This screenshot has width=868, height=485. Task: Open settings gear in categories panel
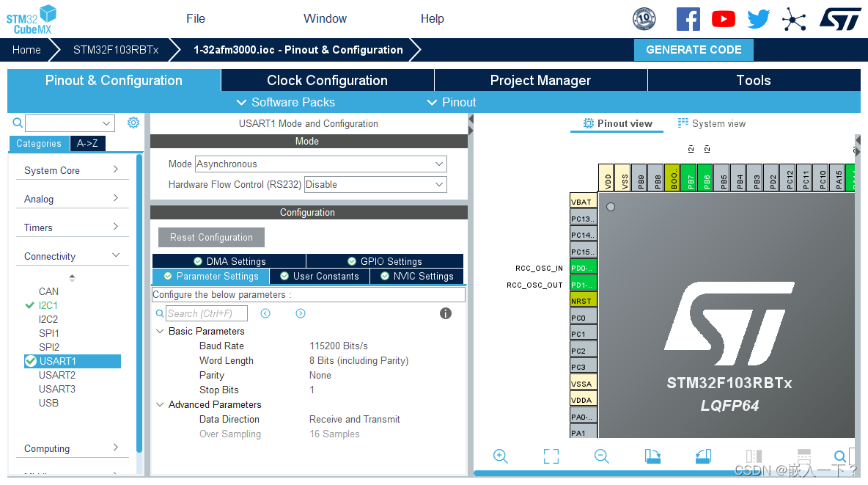click(x=133, y=123)
